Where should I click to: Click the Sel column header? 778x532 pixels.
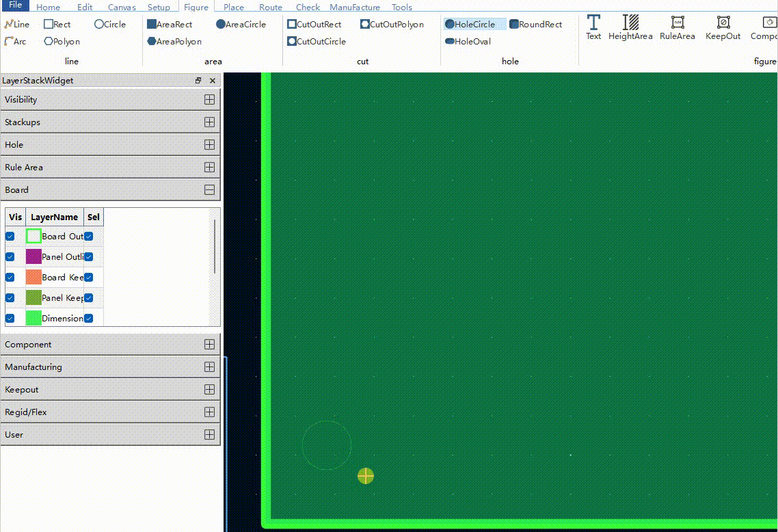94,217
